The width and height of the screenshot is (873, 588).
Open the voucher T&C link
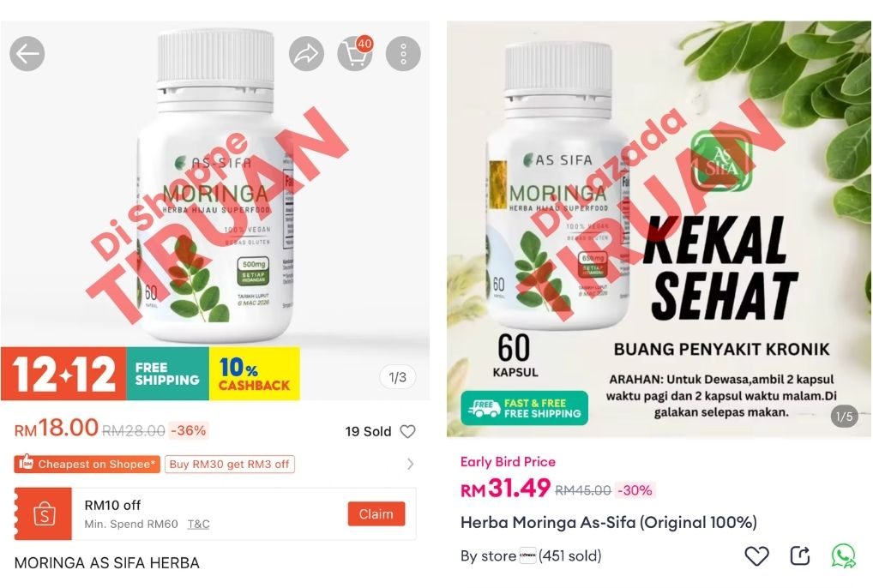pyautogui.click(x=198, y=524)
